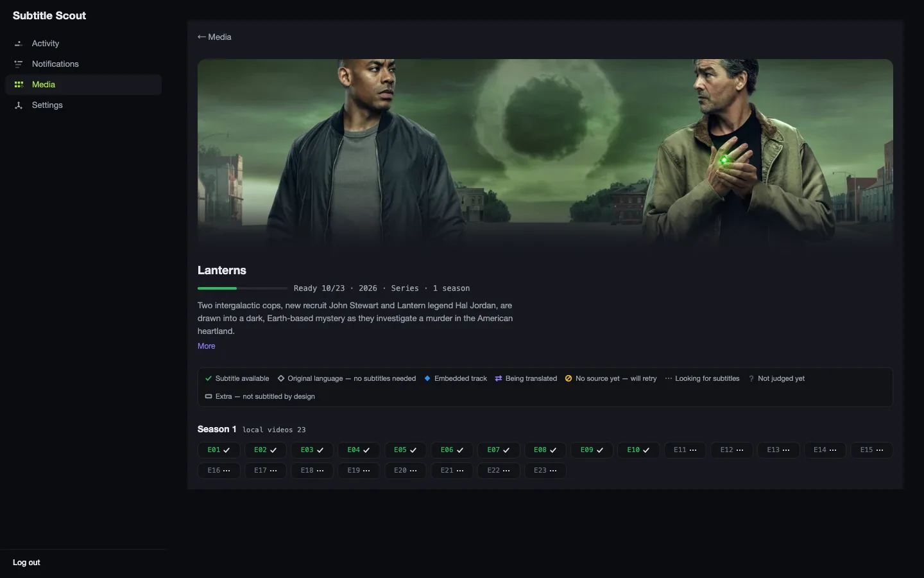Click the Looking for subtitles dots icon
This screenshot has height=578, width=924.
[669, 379]
